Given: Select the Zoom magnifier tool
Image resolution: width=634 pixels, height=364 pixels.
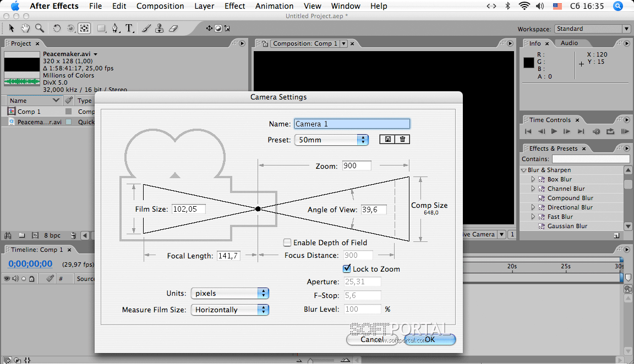Looking at the screenshot, I should tap(40, 28).
